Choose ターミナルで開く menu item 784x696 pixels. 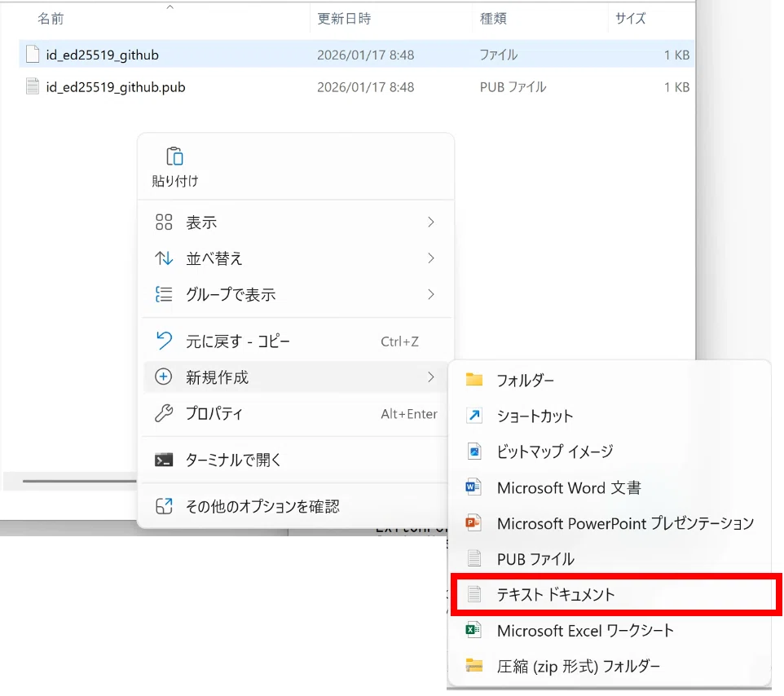tap(297, 460)
